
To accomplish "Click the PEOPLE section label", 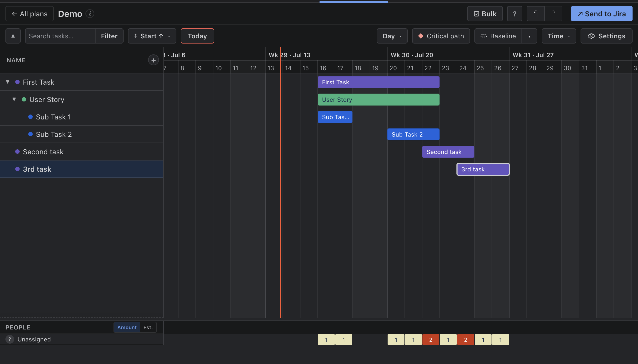I will [x=18, y=327].
